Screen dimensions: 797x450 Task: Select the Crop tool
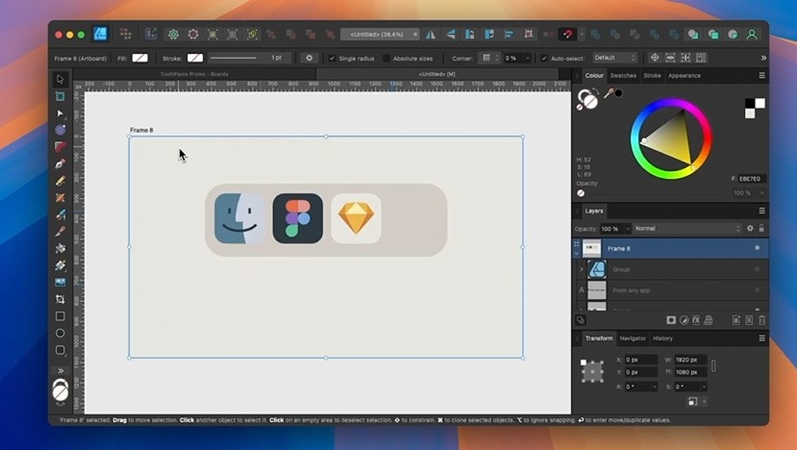(60, 299)
